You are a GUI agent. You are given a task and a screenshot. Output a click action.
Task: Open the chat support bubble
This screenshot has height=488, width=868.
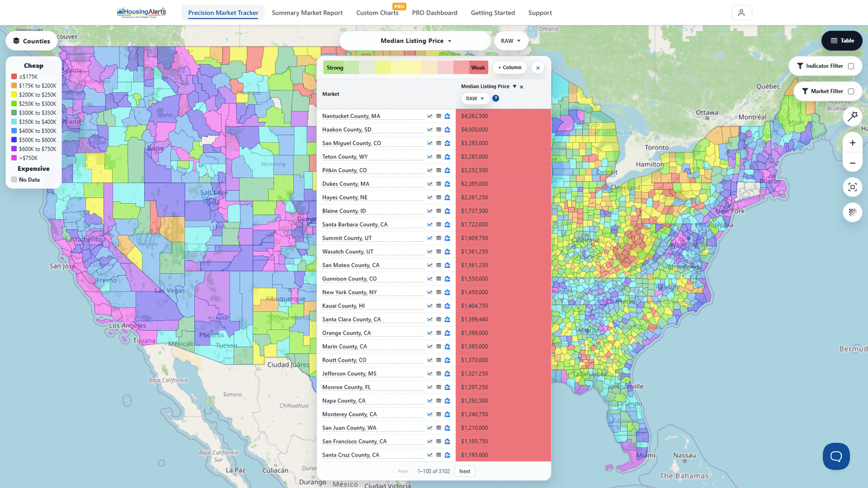[836, 457]
